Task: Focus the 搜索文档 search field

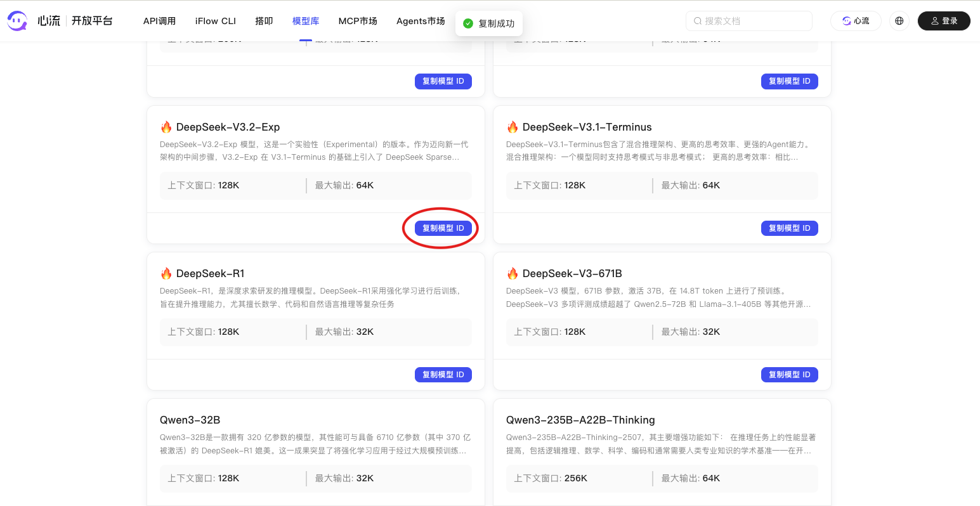Action: (x=749, y=21)
